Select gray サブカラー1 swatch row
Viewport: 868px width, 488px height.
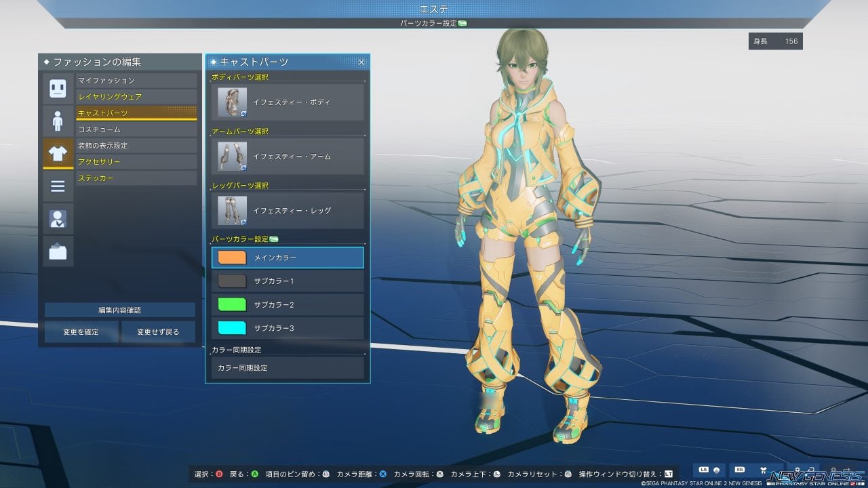point(288,281)
